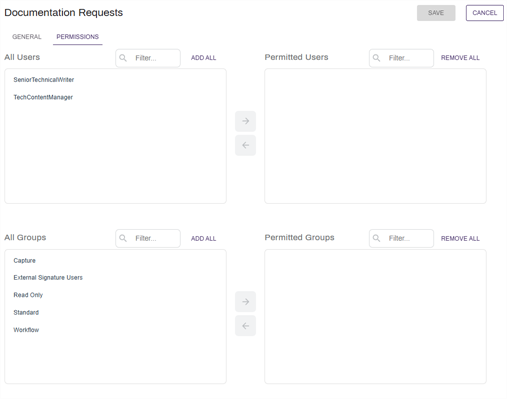The image size is (507, 399).
Task: Open the Permissions tab
Action: click(77, 37)
